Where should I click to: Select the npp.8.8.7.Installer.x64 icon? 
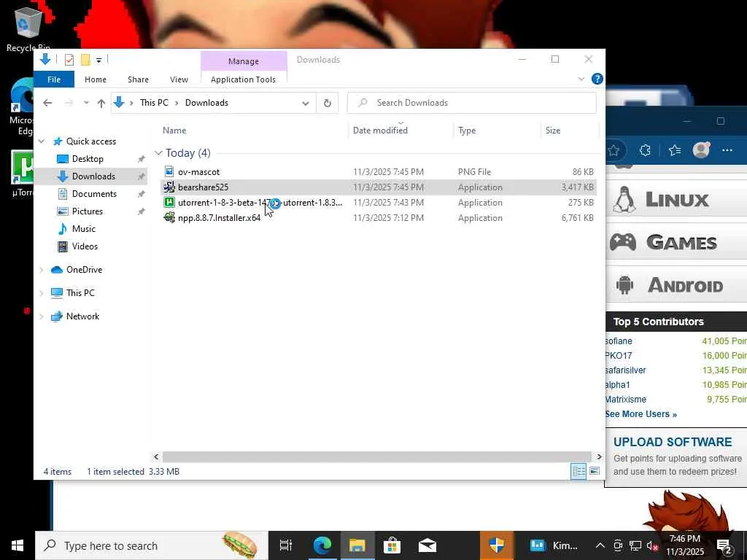(169, 217)
